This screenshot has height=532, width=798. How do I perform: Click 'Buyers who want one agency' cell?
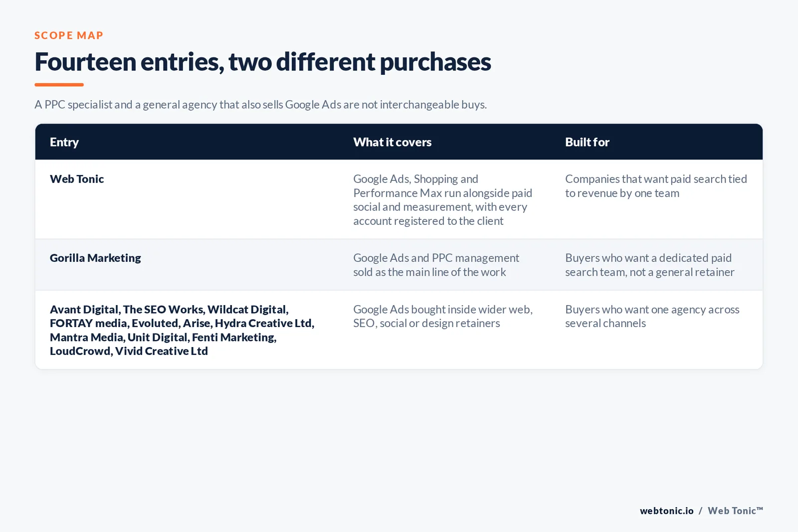[x=652, y=317]
